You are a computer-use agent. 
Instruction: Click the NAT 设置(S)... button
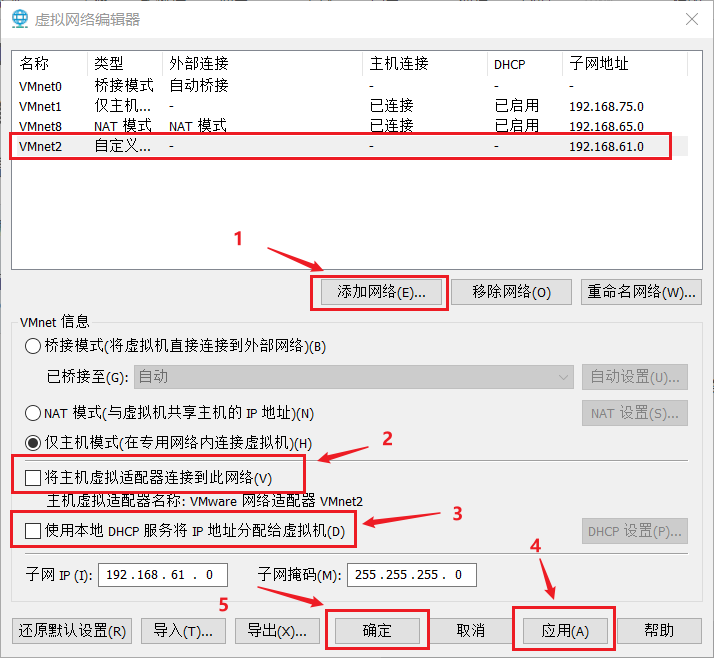coord(635,413)
